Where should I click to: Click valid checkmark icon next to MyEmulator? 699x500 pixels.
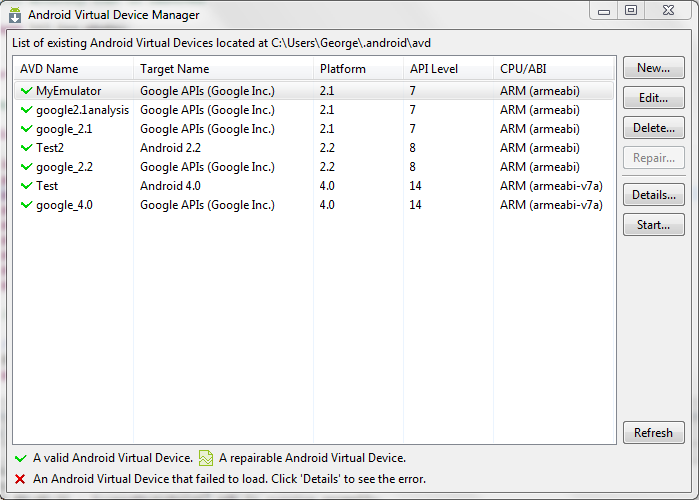click(x=26, y=91)
